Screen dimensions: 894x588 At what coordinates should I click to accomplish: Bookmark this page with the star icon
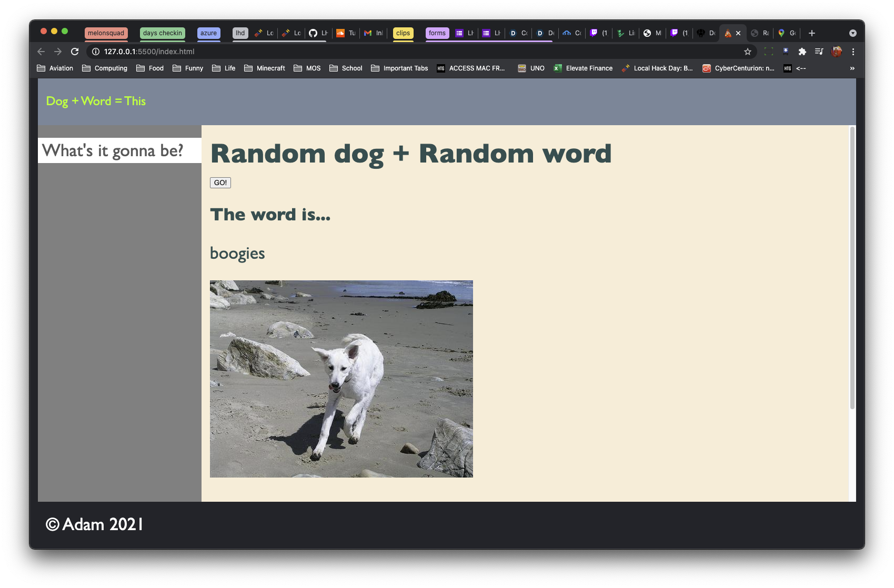pos(747,52)
